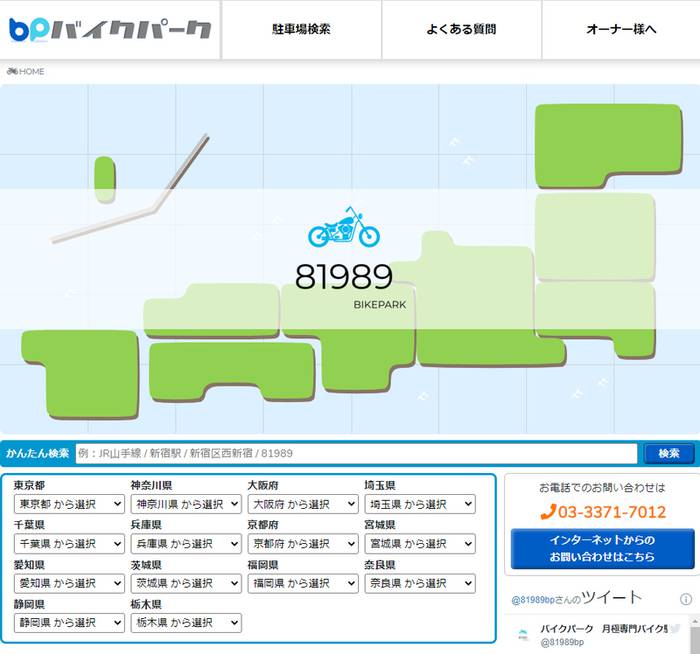Click the かんたん検索 text input field
This screenshot has height=654, width=700.
pos(356,454)
